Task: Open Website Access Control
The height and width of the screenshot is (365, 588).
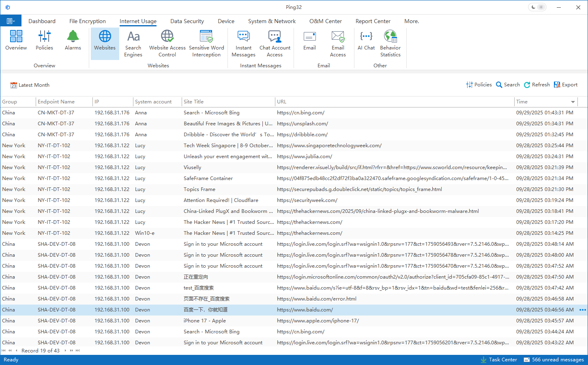Action: pyautogui.click(x=167, y=43)
